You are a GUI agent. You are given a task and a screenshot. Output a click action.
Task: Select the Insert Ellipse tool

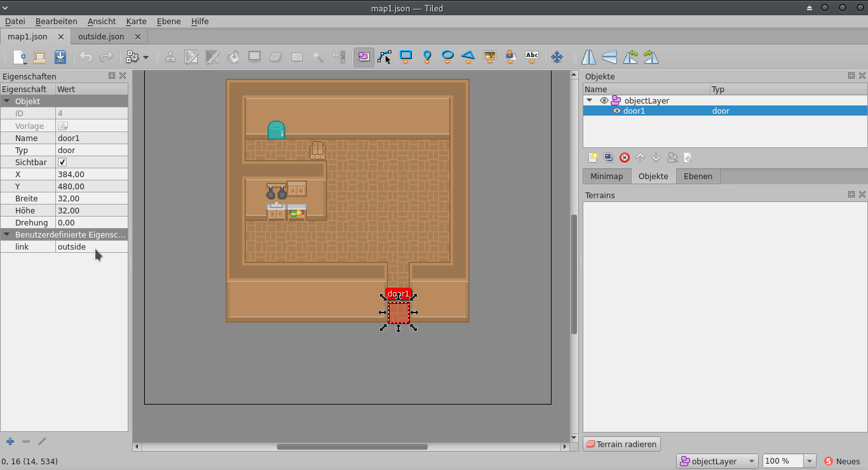447,57
